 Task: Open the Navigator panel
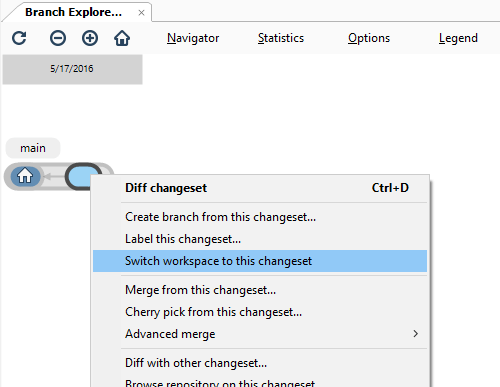(193, 38)
